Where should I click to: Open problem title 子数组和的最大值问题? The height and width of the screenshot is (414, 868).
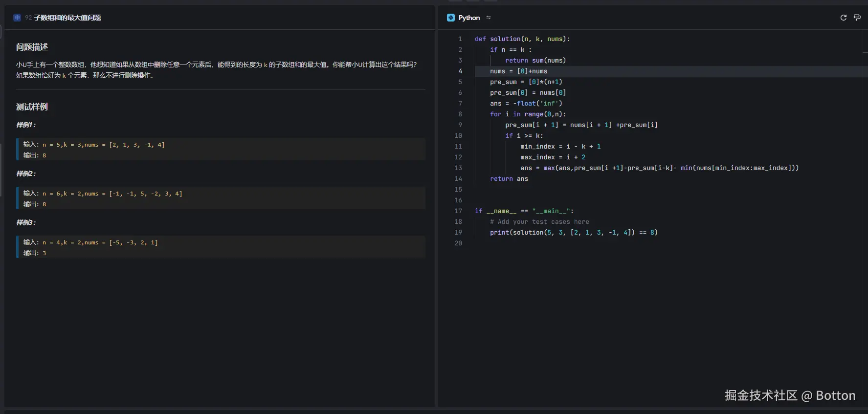(x=67, y=18)
